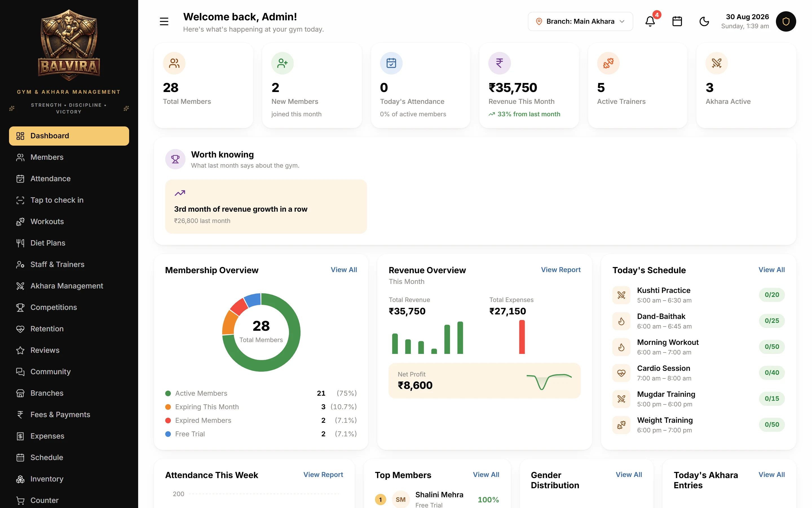The image size is (812, 508).
Task: Click the Net Profit ₹8,600 panel
Action: click(484, 381)
